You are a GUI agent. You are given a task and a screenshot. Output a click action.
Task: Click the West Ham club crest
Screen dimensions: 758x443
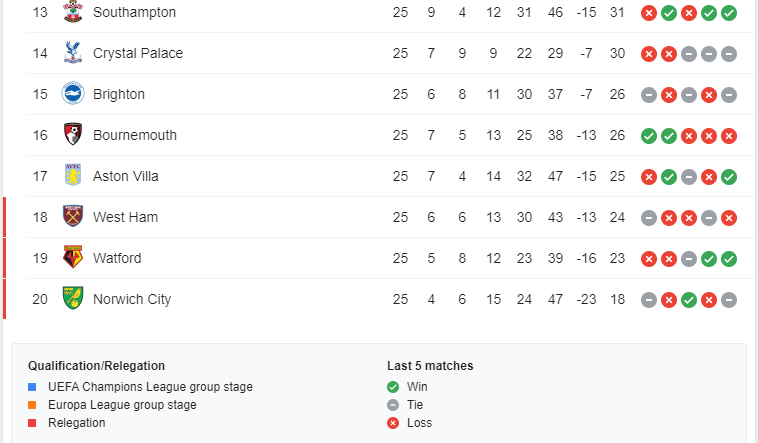[72, 217]
